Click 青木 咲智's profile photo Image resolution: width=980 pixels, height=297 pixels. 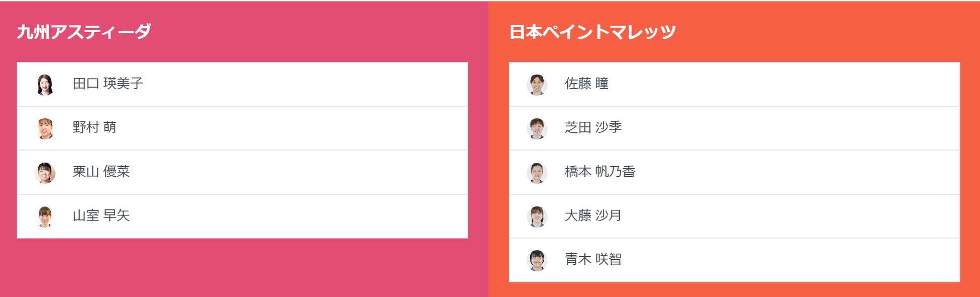[x=537, y=260]
